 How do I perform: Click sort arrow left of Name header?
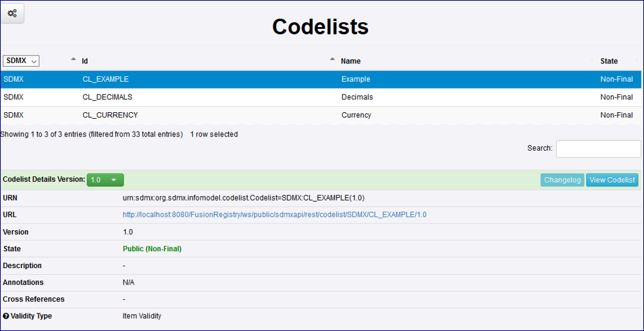point(333,60)
